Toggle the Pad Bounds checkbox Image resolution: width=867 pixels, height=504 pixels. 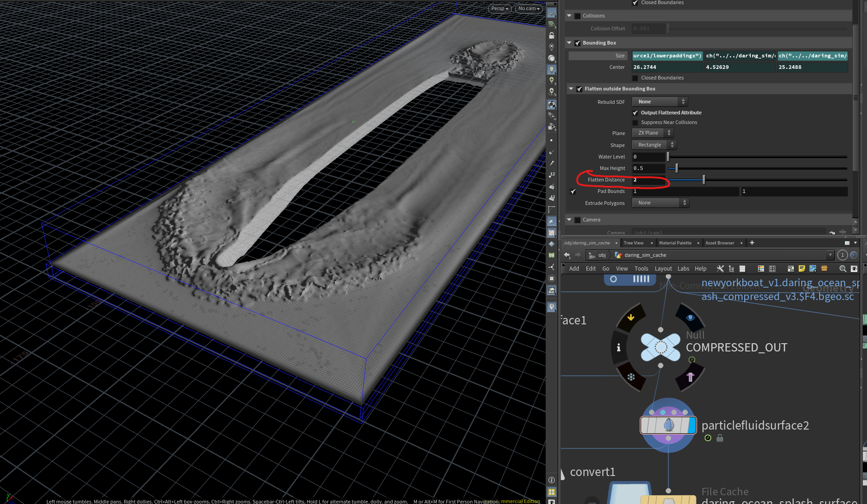tap(573, 192)
